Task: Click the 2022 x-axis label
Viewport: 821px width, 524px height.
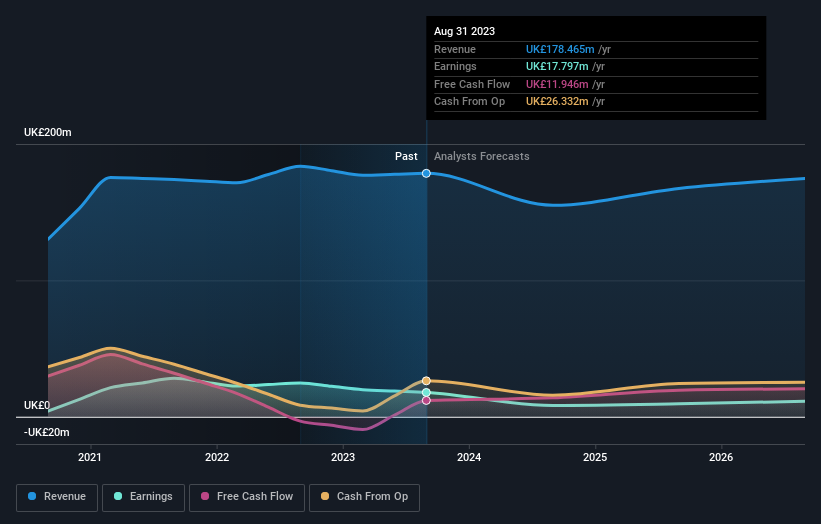Action: [217, 457]
